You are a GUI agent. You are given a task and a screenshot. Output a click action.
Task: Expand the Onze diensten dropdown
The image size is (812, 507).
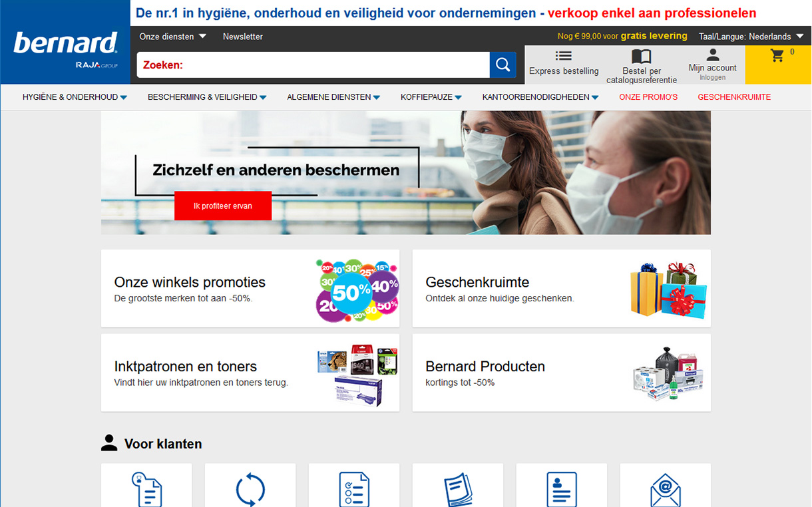tap(172, 37)
